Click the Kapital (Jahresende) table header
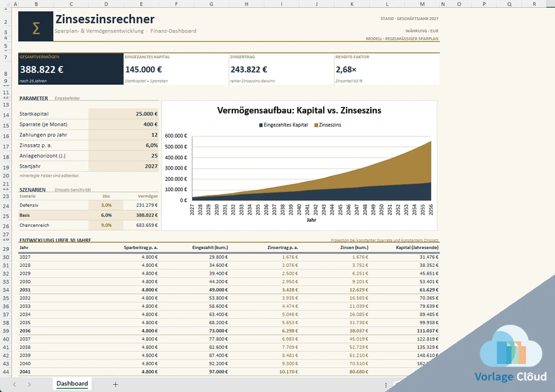Viewport: 555px width, 392px height. (417, 247)
